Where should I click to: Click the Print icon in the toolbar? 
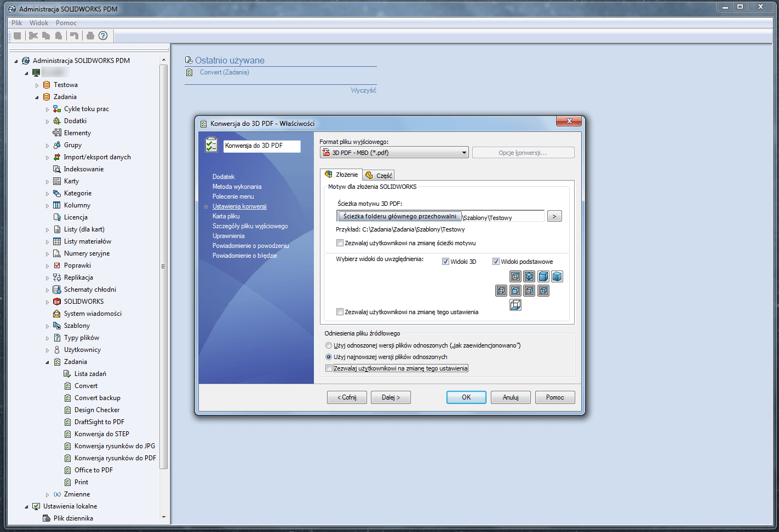88,36
